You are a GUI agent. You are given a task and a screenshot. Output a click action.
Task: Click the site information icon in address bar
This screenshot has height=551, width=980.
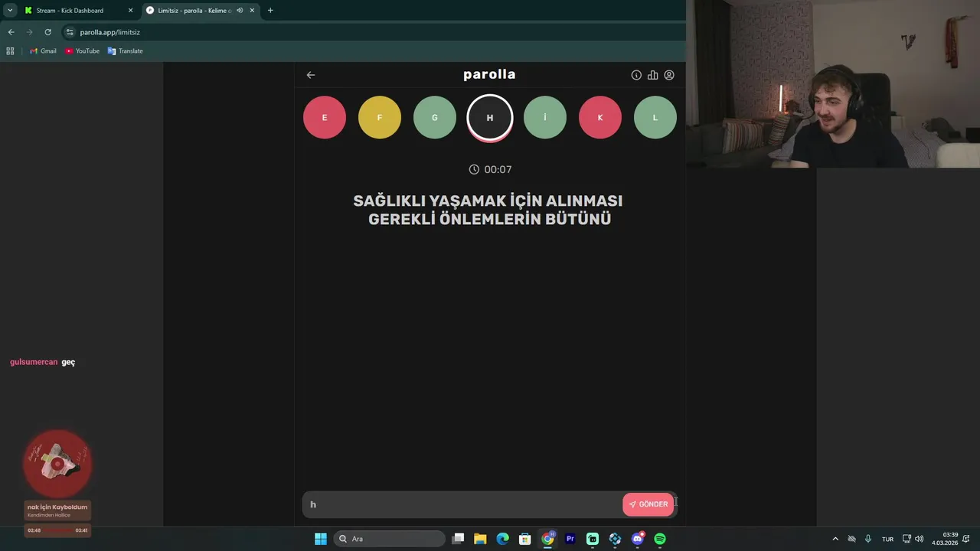click(70, 32)
